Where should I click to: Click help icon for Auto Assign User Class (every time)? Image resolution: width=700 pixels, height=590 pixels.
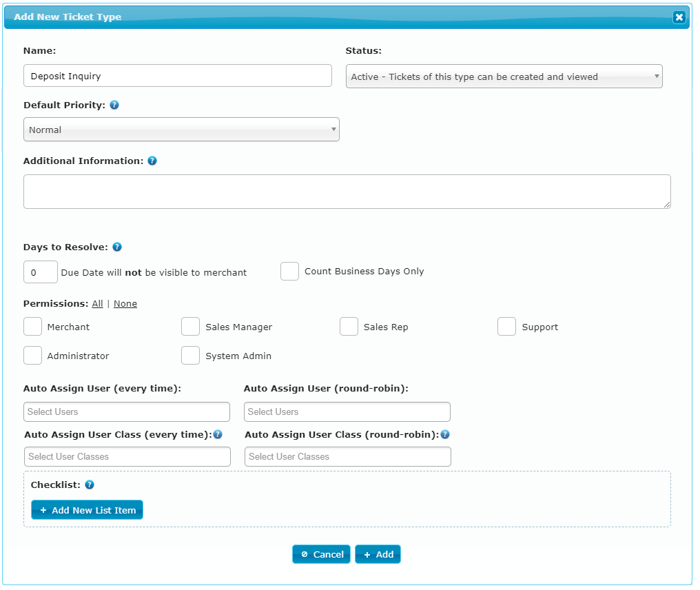click(218, 435)
